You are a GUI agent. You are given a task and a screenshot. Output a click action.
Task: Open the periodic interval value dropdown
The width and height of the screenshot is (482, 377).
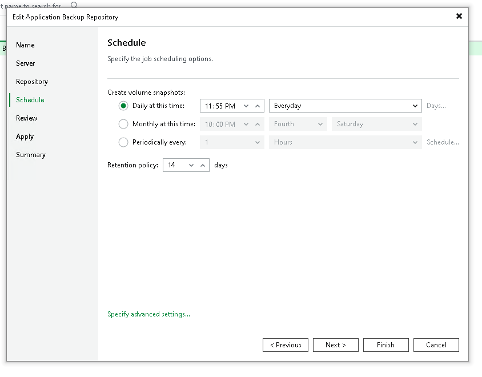[x=232, y=142]
